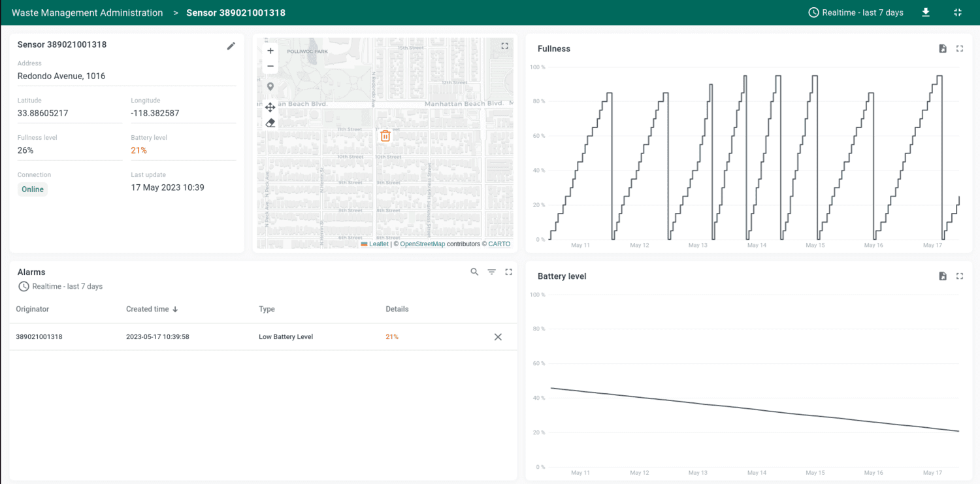Open the edit pencil on sensor details card
Screen dimensions: 980x484
[x=231, y=46]
